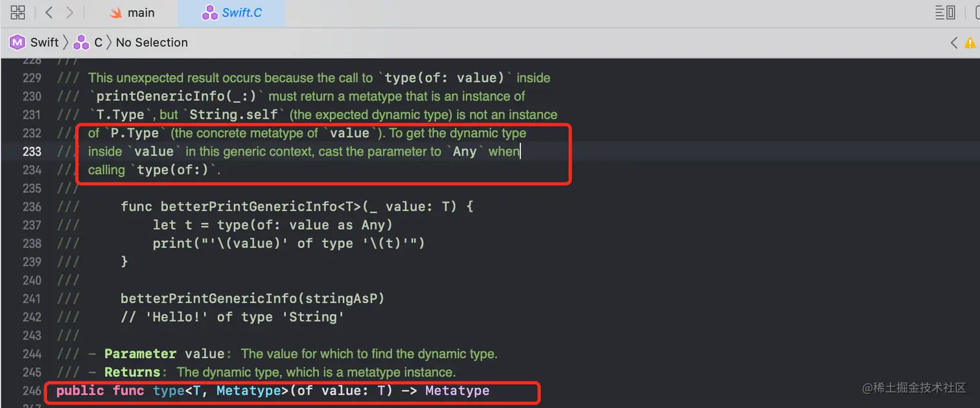Viewport: 980px width, 408px height.
Task: Open the Adjust Editor Options icon
Action: [x=946, y=12]
